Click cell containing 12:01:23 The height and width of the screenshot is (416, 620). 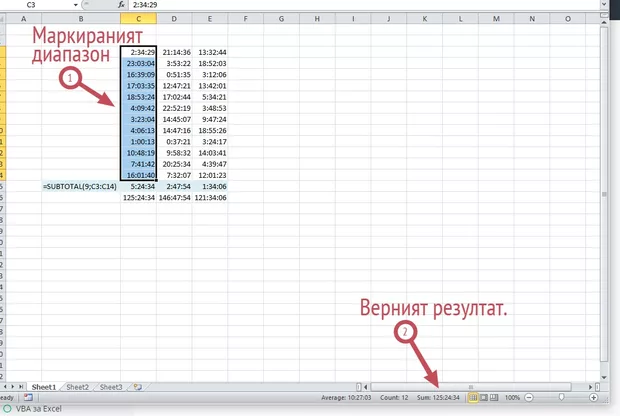click(x=210, y=175)
